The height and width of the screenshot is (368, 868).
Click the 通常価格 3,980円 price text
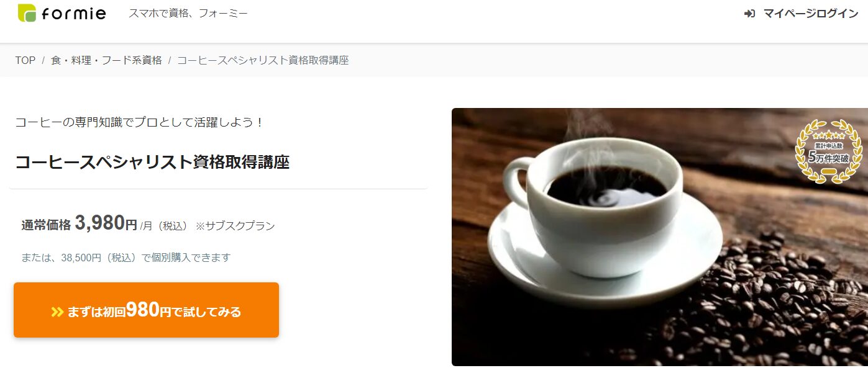(x=80, y=223)
